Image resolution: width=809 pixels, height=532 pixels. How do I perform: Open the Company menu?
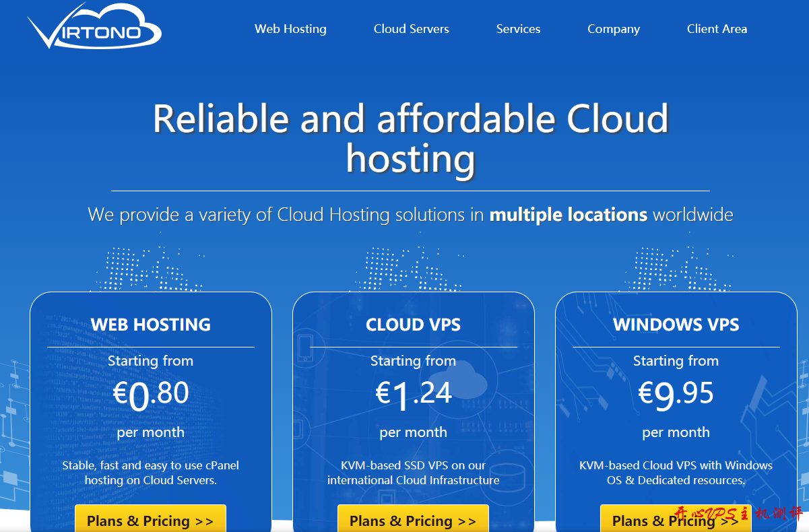pos(614,29)
